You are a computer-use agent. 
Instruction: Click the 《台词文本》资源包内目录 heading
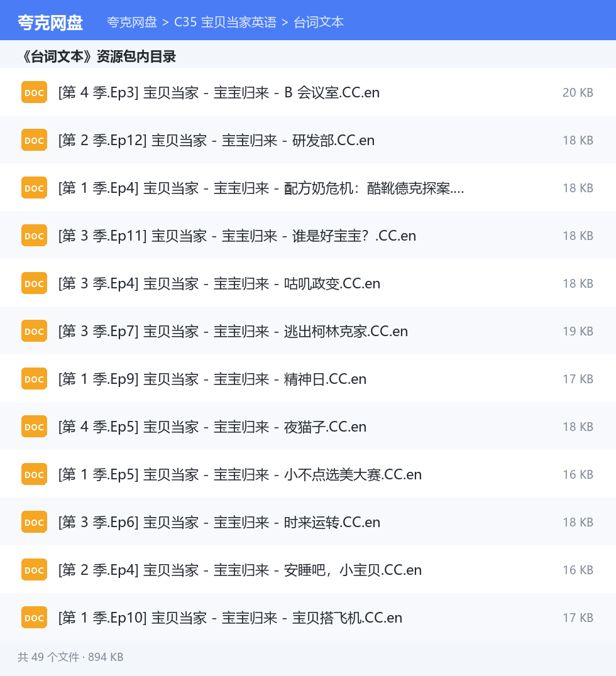pyautogui.click(x=98, y=57)
